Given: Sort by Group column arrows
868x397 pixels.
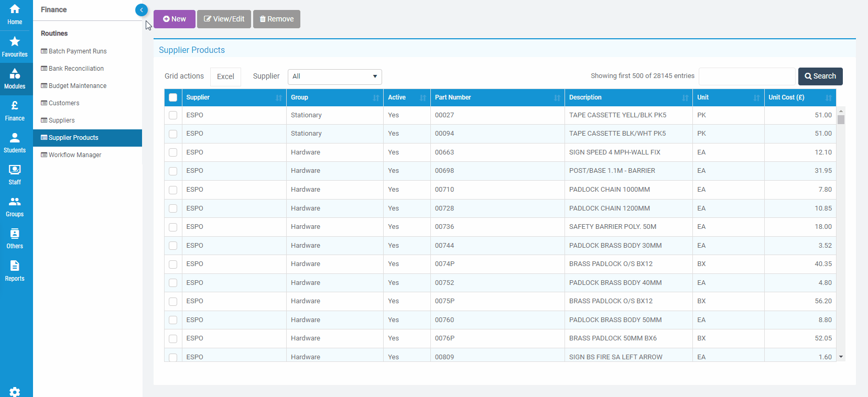Looking at the screenshot, I should click(376, 98).
